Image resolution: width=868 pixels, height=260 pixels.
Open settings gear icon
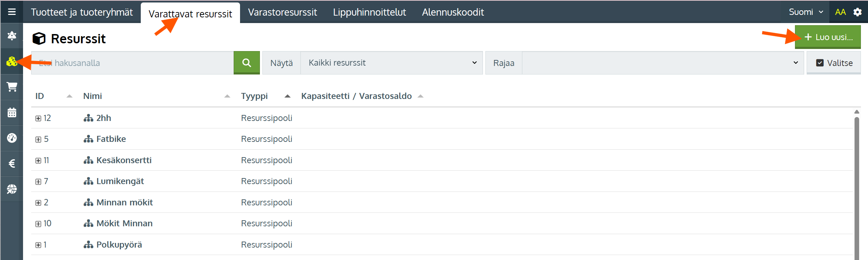click(857, 12)
